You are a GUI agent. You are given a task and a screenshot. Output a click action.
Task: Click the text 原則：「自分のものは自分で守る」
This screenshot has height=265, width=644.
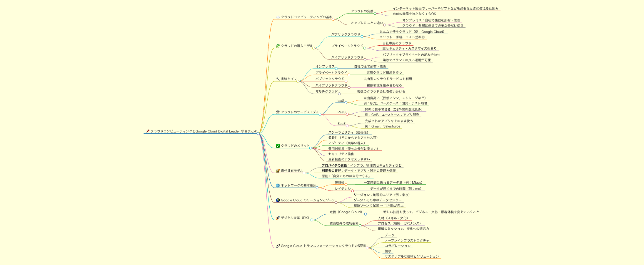346,176
